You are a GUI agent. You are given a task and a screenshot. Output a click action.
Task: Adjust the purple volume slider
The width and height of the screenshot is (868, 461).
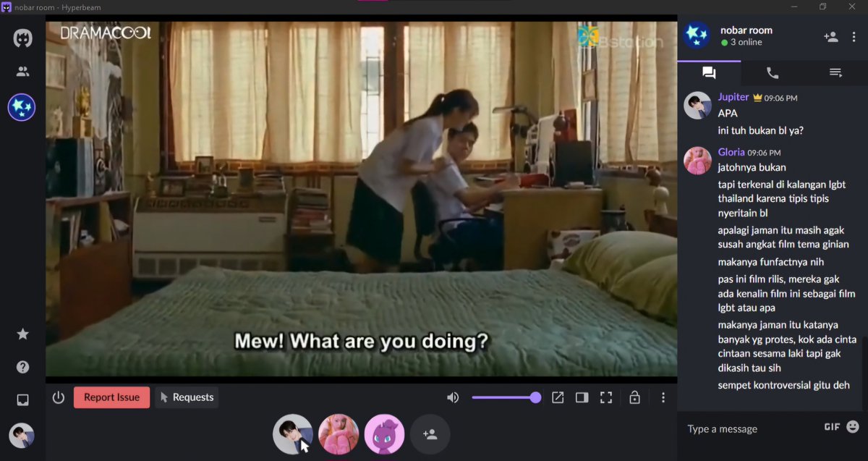coord(506,397)
